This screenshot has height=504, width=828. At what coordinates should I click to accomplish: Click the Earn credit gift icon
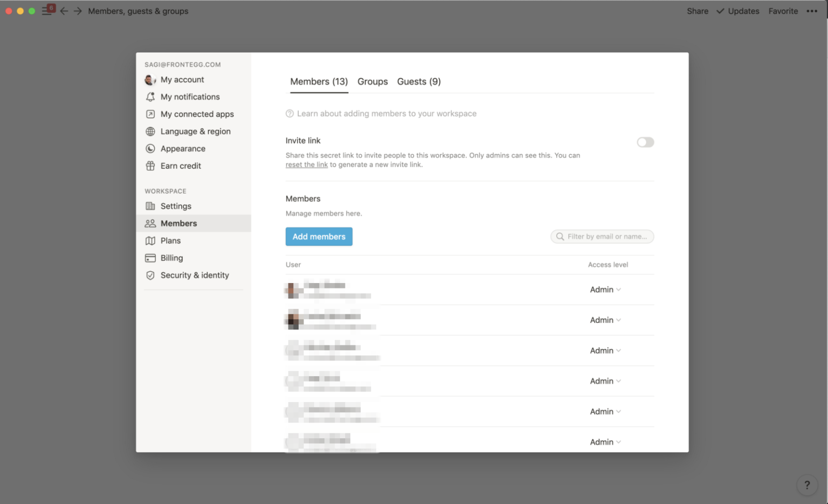150,165
